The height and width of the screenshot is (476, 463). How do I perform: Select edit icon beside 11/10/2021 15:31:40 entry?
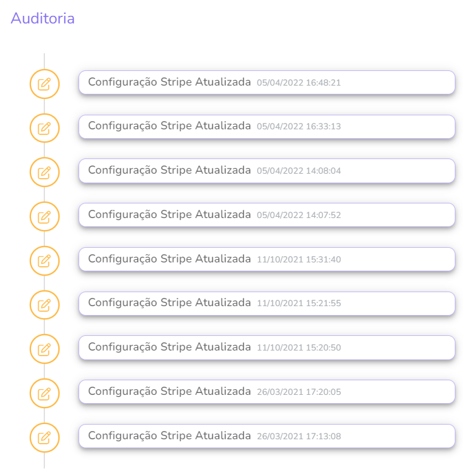coord(44,261)
